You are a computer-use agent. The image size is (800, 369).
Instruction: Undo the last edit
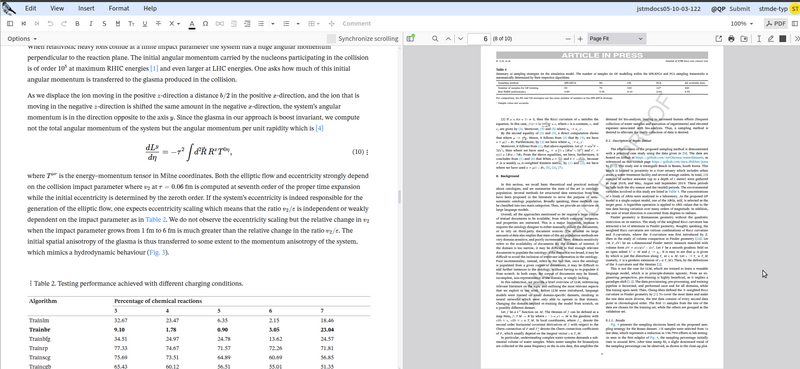pos(50,23)
